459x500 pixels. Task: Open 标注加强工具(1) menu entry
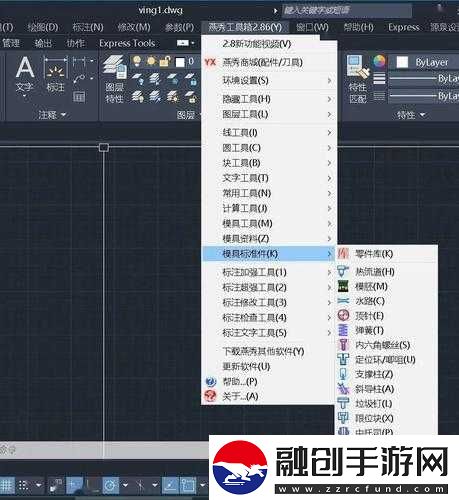click(x=254, y=272)
